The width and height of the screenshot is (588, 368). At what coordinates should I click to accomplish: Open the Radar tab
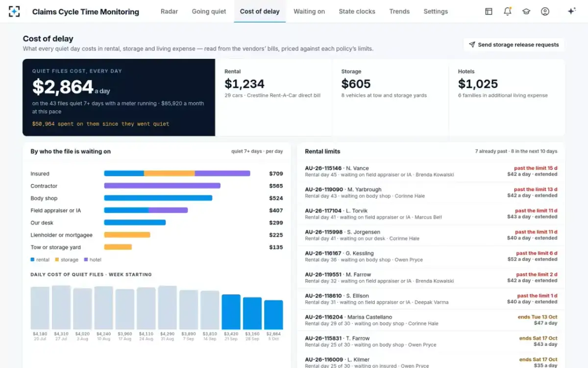pos(169,11)
